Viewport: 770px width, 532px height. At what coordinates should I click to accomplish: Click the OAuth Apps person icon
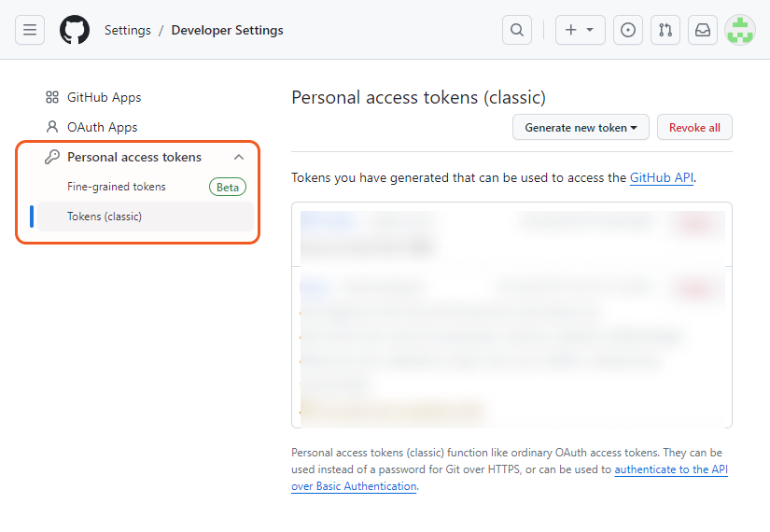(x=52, y=127)
